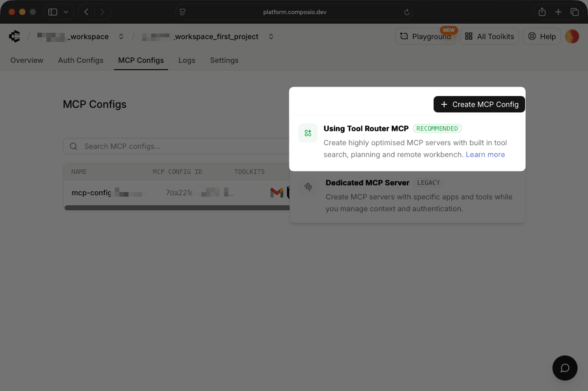Switch to the Logs tab
The height and width of the screenshot is (391, 588).
tap(187, 60)
